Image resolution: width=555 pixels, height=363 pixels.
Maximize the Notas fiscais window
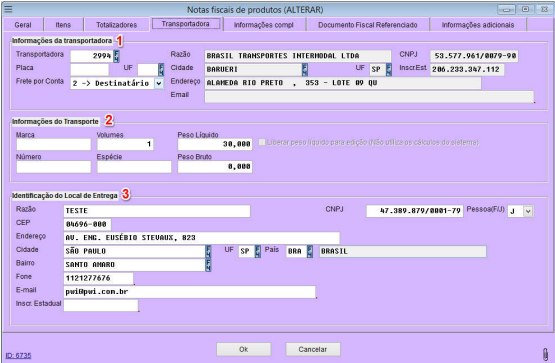point(526,9)
